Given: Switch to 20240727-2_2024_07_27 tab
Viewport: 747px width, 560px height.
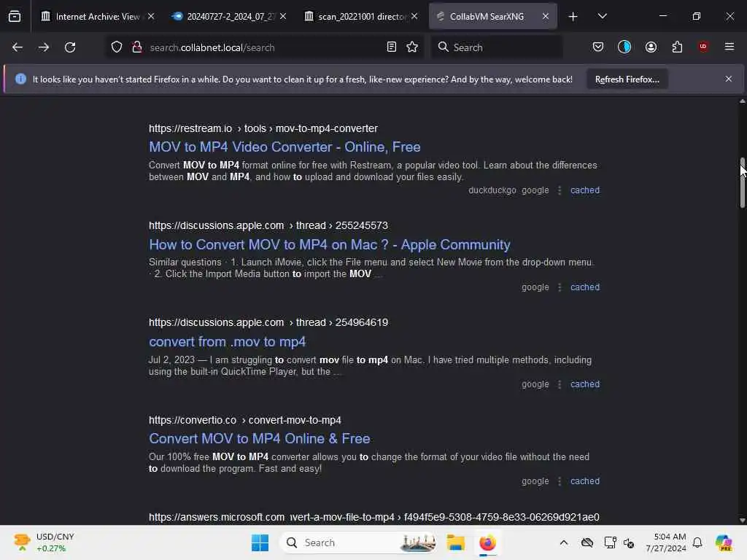Looking at the screenshot, I should pos(228,17).
